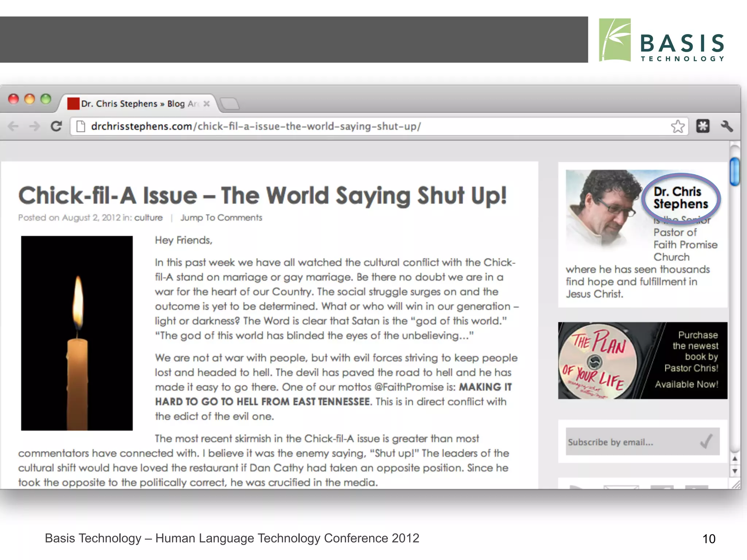
Task: Click 'Faith Promise Church' sidebar text
Action: (x=685, y=251)
